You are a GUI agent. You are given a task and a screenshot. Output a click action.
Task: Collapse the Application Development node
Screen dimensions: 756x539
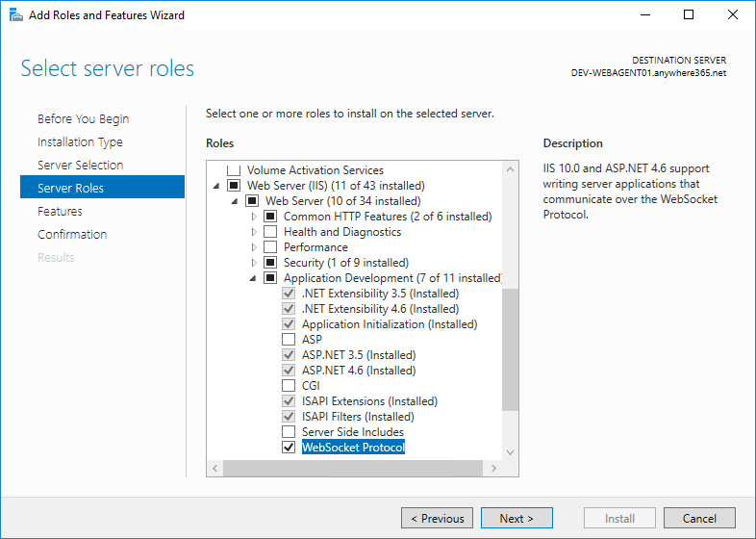253,278
